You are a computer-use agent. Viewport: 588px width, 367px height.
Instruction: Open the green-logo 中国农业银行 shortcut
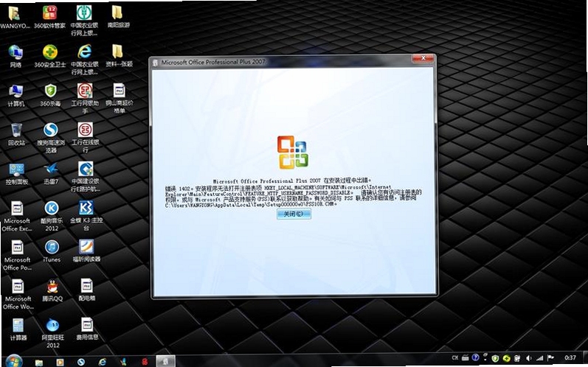pyautogui.click(x=84, y=21)
